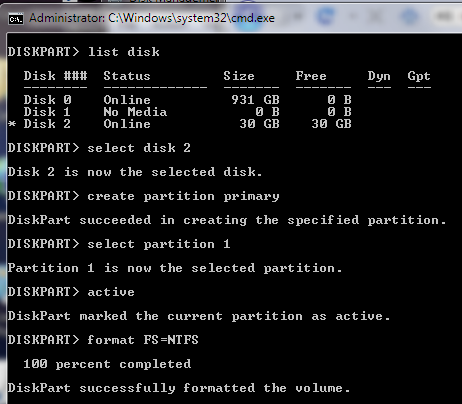Viewport: 462px width, 404px height.
Task: Click the Administrator cmd.exe title bar text
Action: point(152,18)
